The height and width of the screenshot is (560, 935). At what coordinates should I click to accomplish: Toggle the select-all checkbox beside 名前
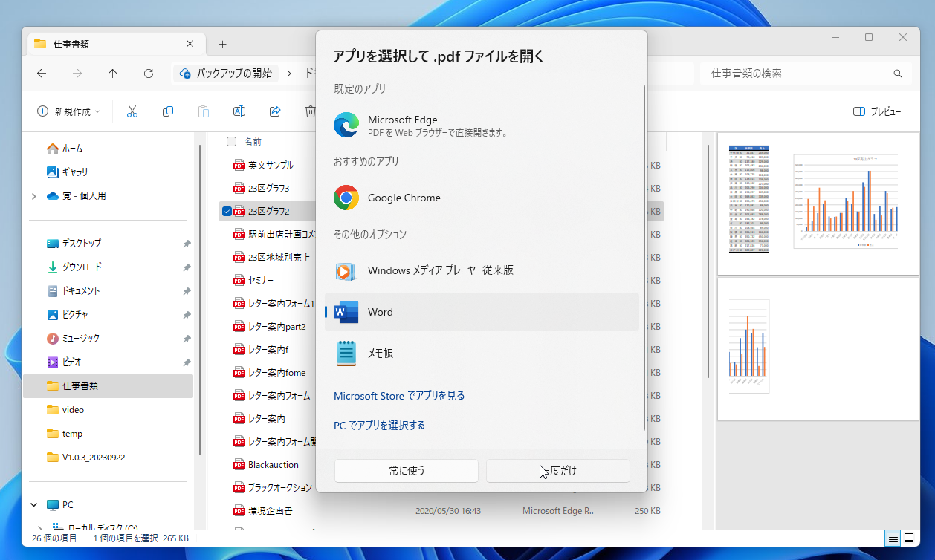point(231,141)
